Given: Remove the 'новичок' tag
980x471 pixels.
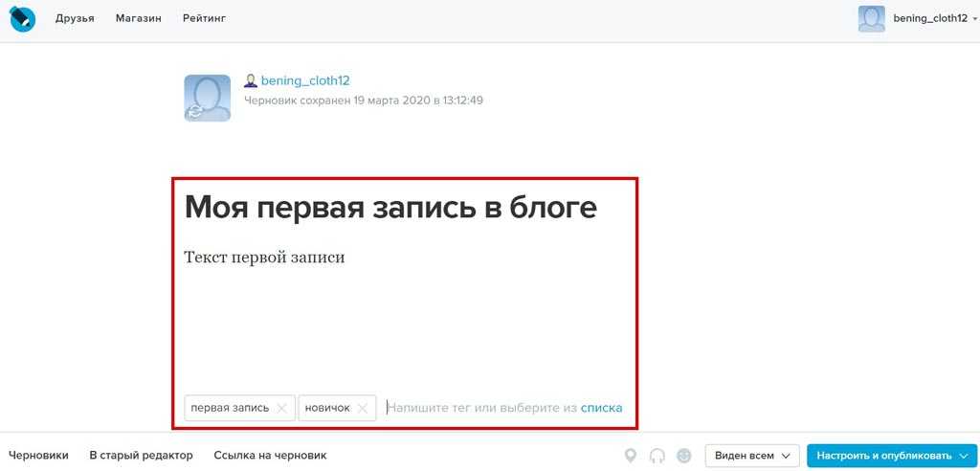Looking at the screenshot, I should (x=362, y=408).
